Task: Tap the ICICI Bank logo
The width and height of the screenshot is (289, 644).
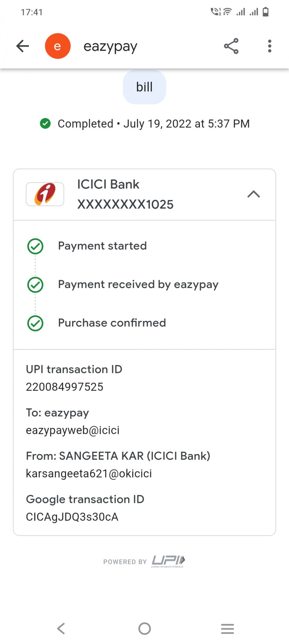Action: coord(45,194)
